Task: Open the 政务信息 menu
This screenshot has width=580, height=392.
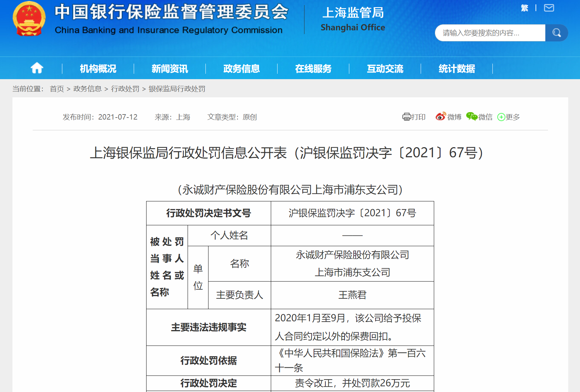Action: (241, 69)
